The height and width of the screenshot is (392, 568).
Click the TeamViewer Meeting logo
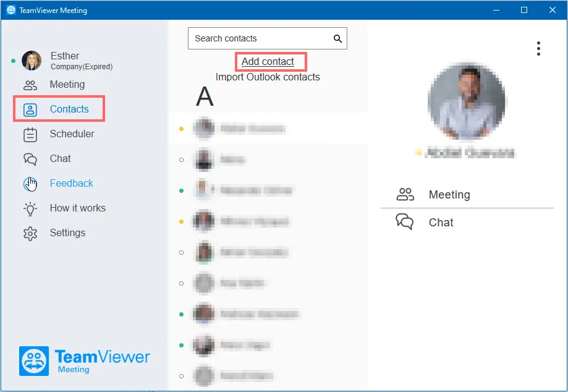point(85,361)
